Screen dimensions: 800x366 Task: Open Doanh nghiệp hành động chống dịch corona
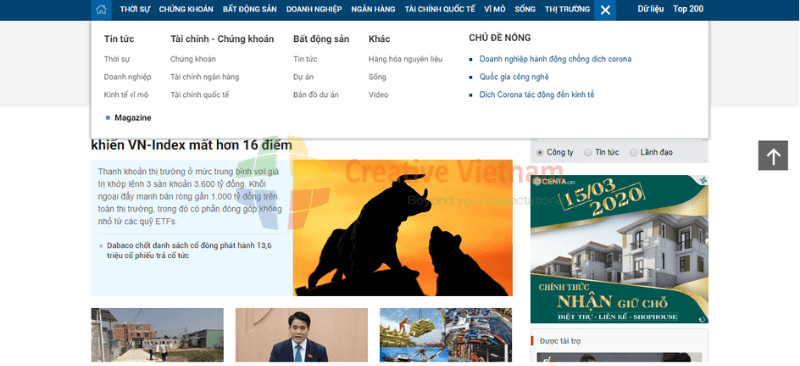(x=555, y=59)
